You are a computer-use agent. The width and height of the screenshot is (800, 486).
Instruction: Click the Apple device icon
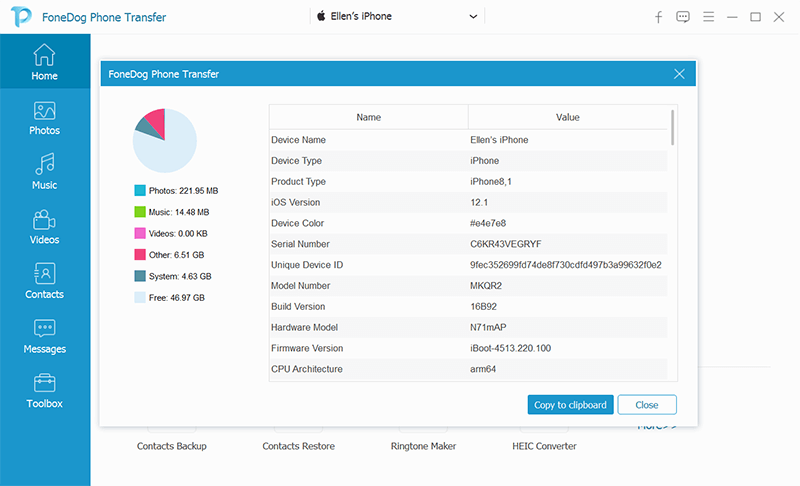point(321,16)
